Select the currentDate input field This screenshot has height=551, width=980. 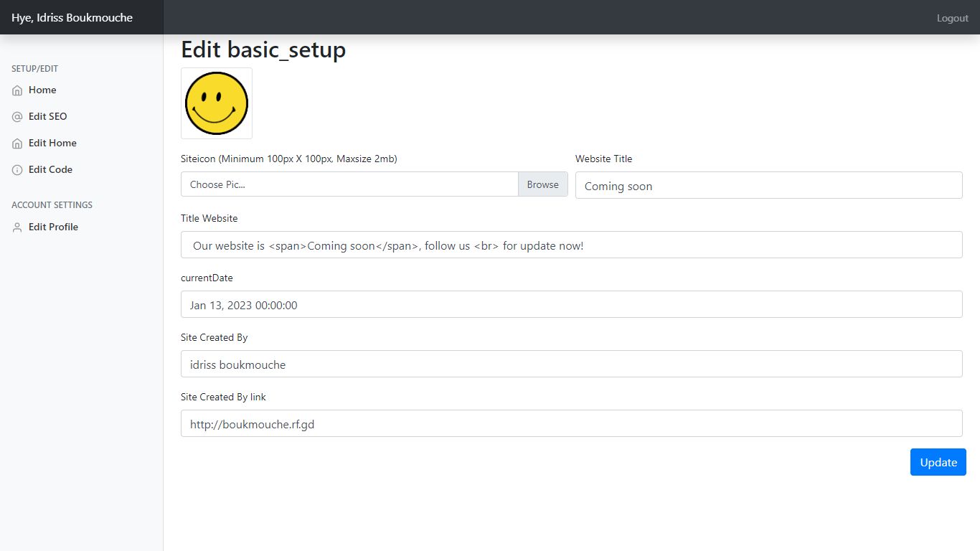pyautogui.click(x=572, y=304)
